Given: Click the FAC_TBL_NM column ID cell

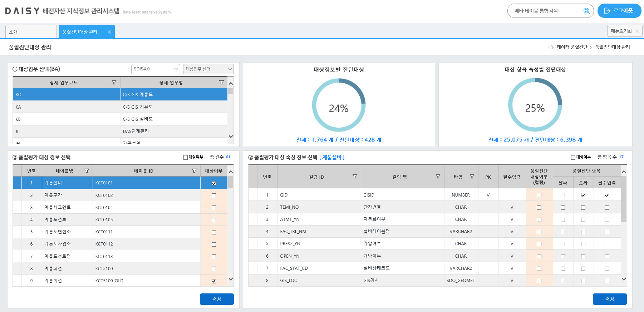Looking at the screenshot, I should pyautogui.click(x=319, y=232).
